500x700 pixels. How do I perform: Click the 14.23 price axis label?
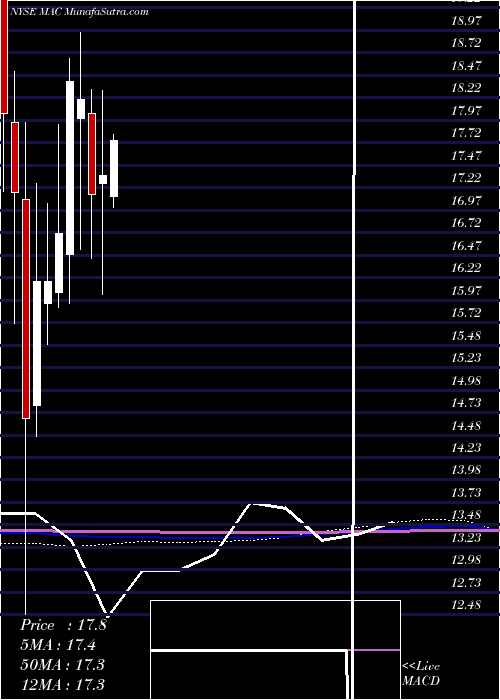pyautogui.click(x=466, y=448)
